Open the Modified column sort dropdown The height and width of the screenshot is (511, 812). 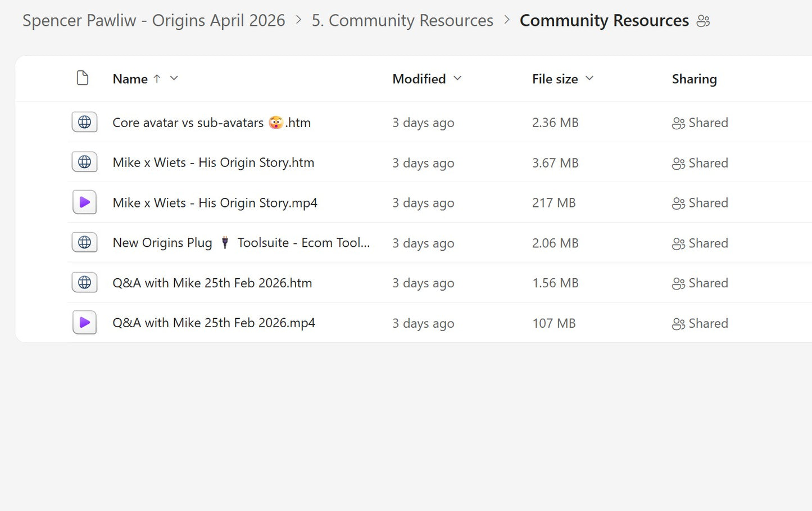pos(457,78)
